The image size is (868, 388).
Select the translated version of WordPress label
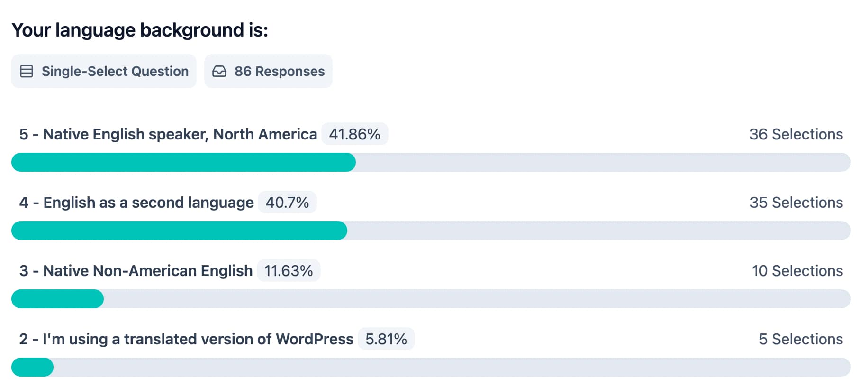click(x=186, y=339)
